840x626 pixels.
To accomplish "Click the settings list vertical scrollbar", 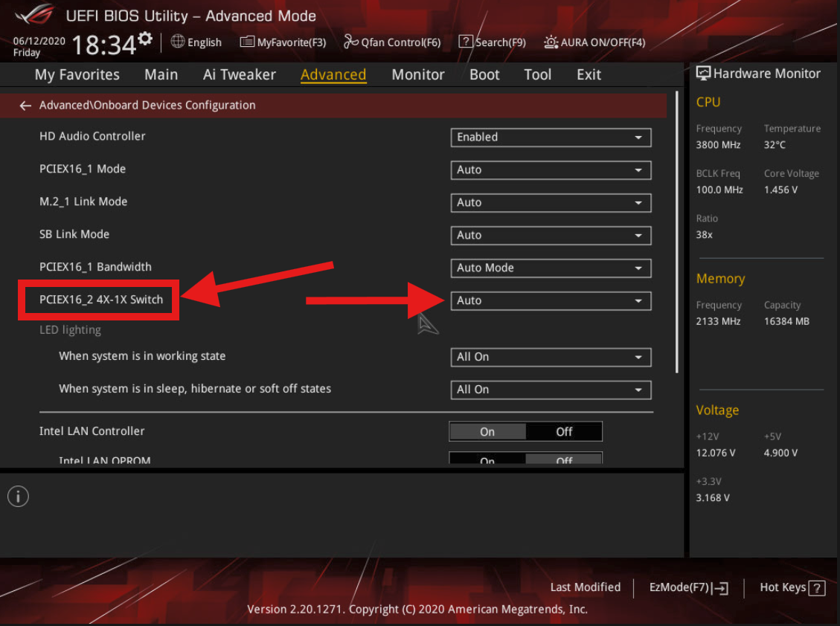I will (x=677, y=233).
